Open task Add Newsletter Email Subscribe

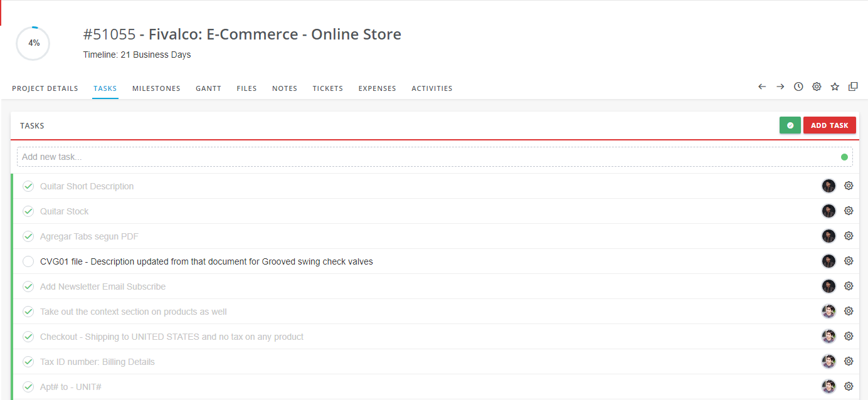tap(103, 287)
